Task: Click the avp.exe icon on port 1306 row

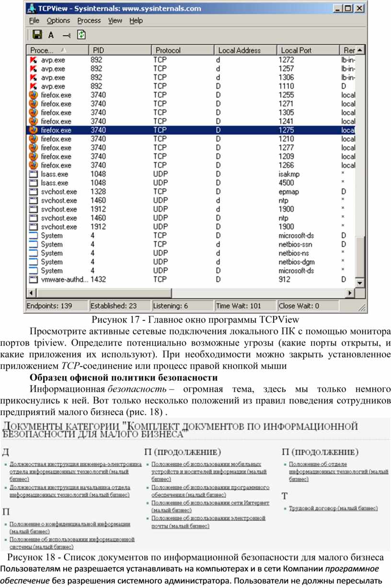Action: [x=33, y=78]
